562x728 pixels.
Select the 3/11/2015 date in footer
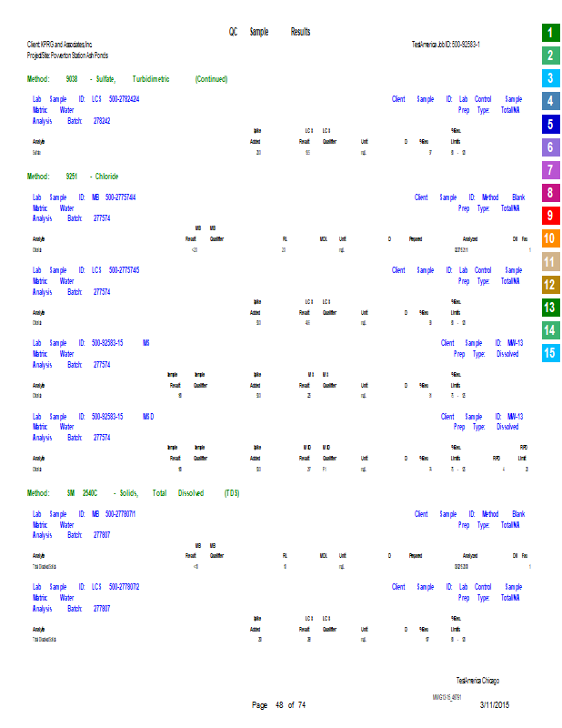pyautogui.click(x=495, y=705)
